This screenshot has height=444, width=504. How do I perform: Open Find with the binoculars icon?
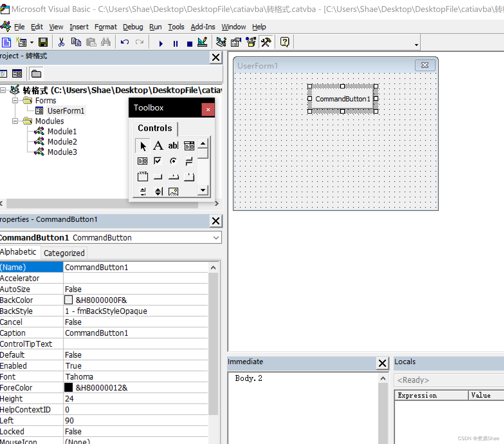click(x=106, y=42)
